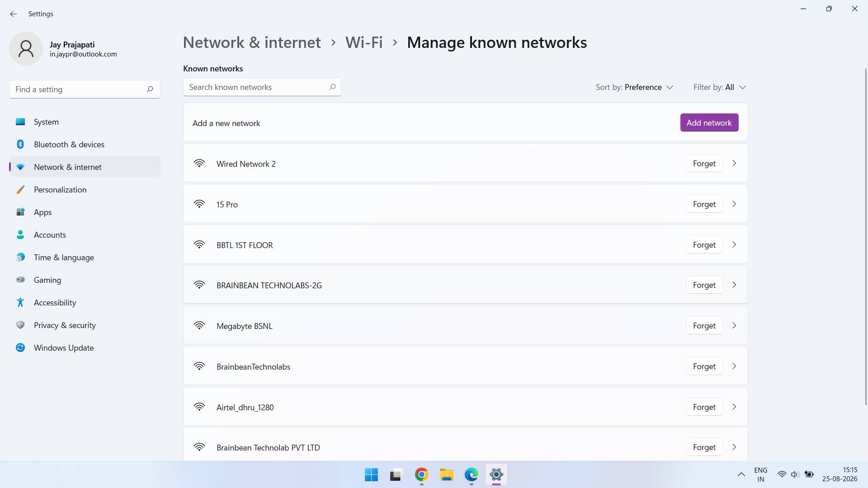Expand the Wired Network 2 details chevron
The width and height of the screenshot is (868, 488).
[x=734, y=163]
